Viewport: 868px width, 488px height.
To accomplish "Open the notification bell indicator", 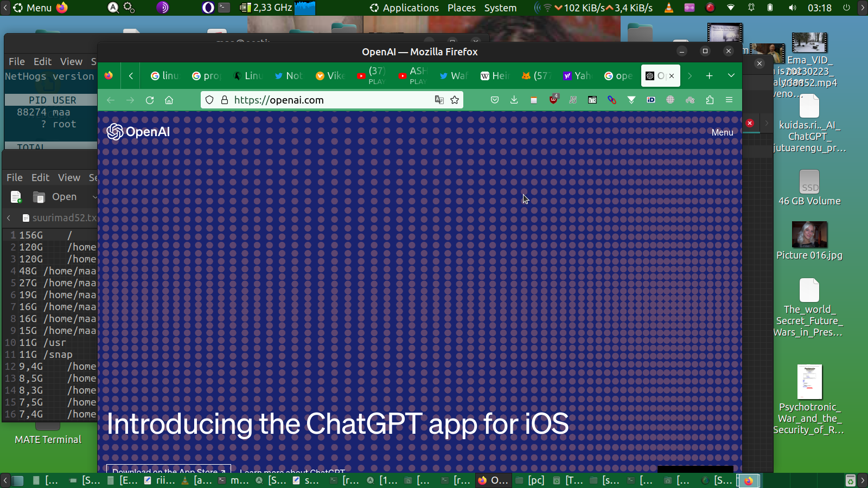I will tap(751, 8).
